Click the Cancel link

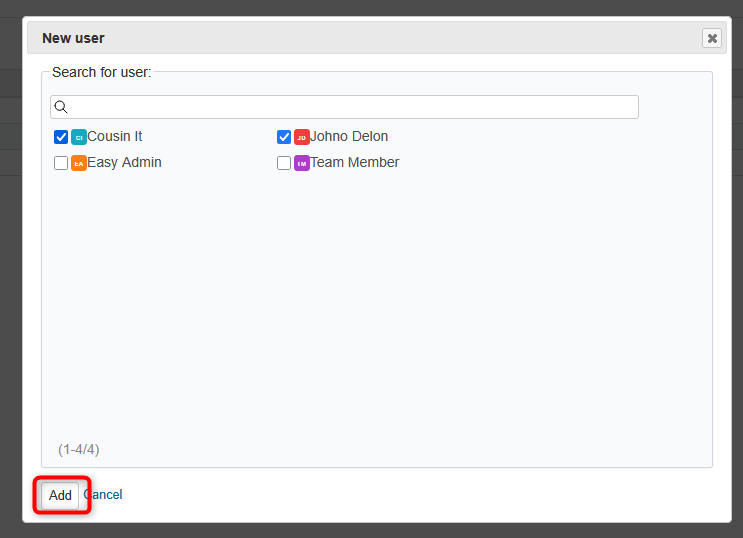pos(104,495)
